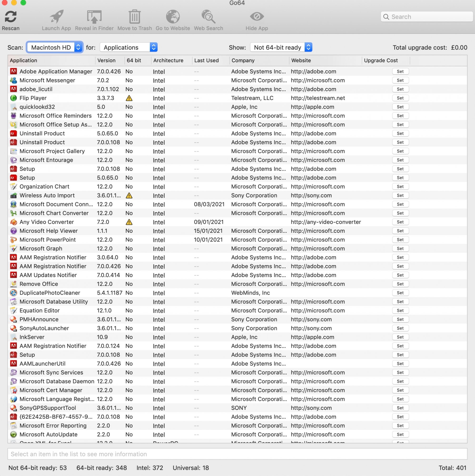Click the Not 64-bit ready: 53 status
Image resolution: width=475 pixels, height=476 pixels.
37,468
